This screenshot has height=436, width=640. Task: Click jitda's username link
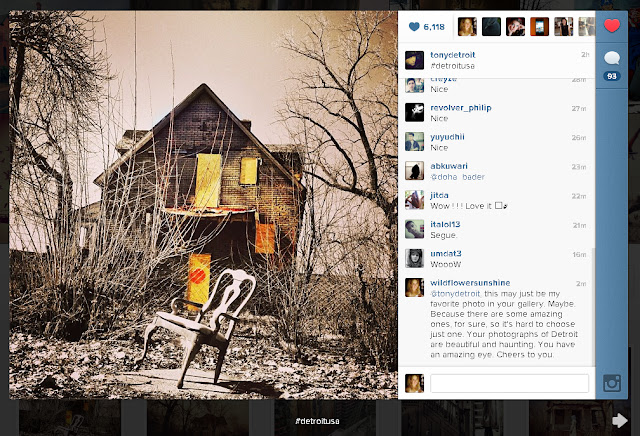(x=439, y=195)
